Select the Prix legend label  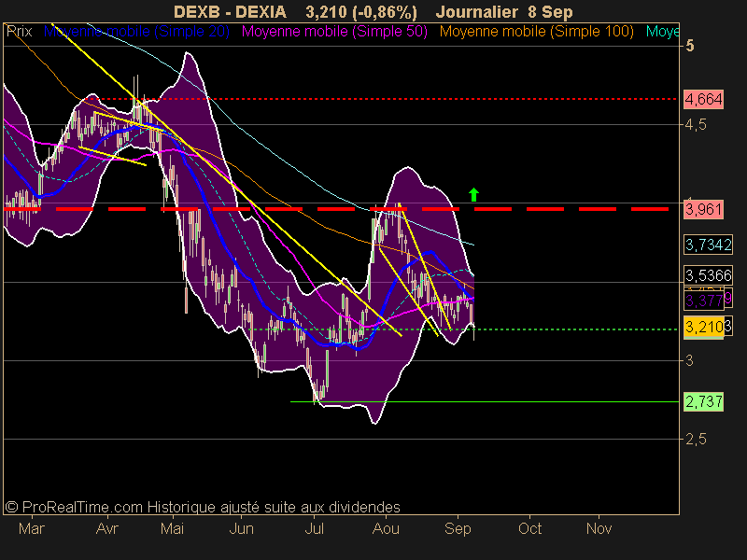(20, 32)
